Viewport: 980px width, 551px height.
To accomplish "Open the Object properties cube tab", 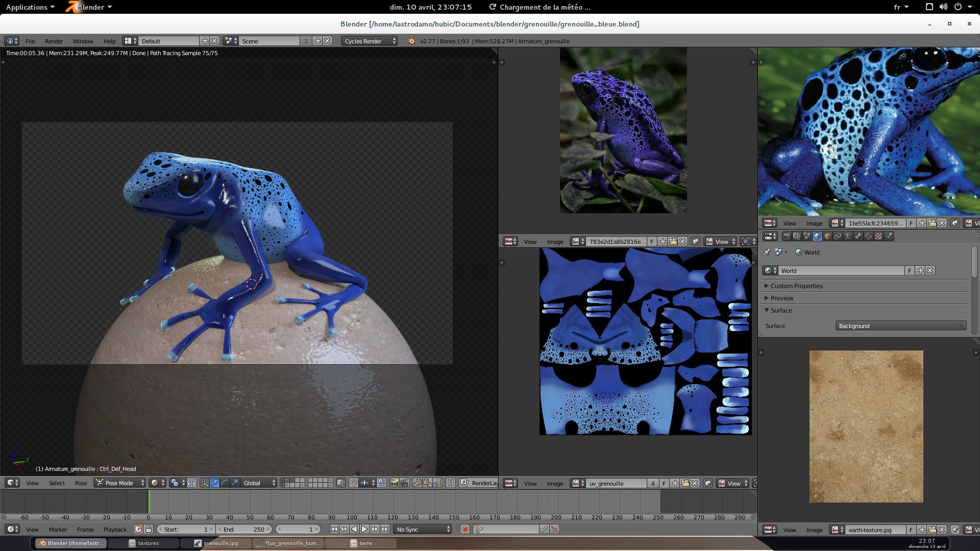I will 827,236.
